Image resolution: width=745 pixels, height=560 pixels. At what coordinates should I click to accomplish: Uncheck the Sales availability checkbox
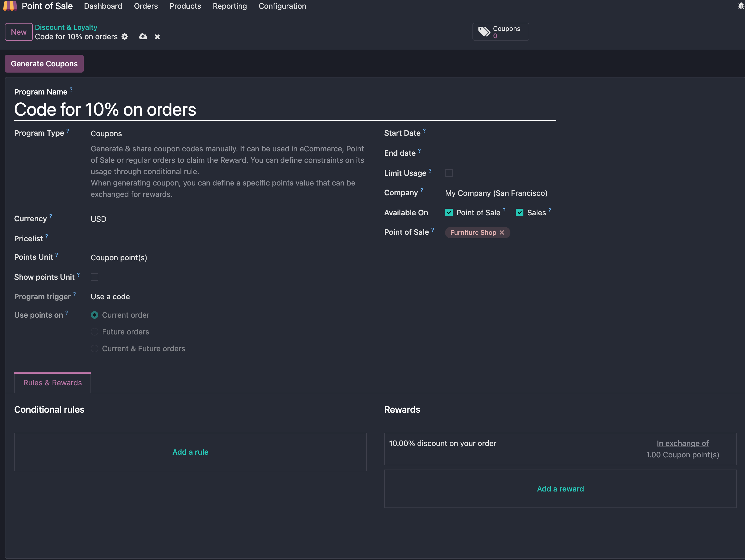coord(519,213)
